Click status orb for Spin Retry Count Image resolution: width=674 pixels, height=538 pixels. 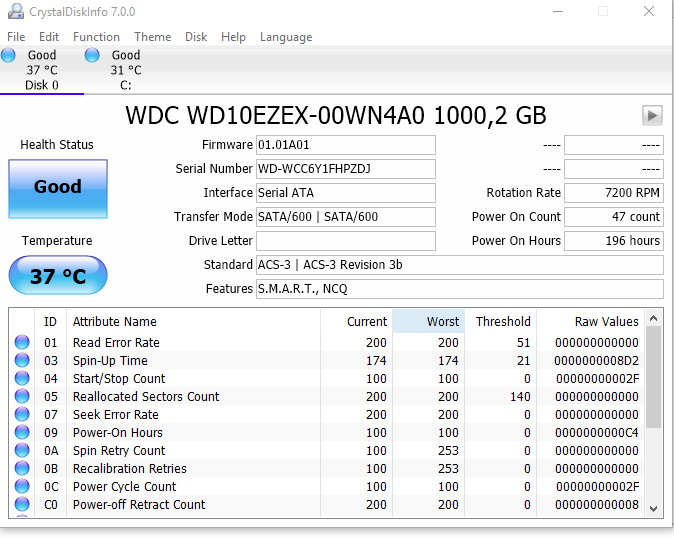22,450
